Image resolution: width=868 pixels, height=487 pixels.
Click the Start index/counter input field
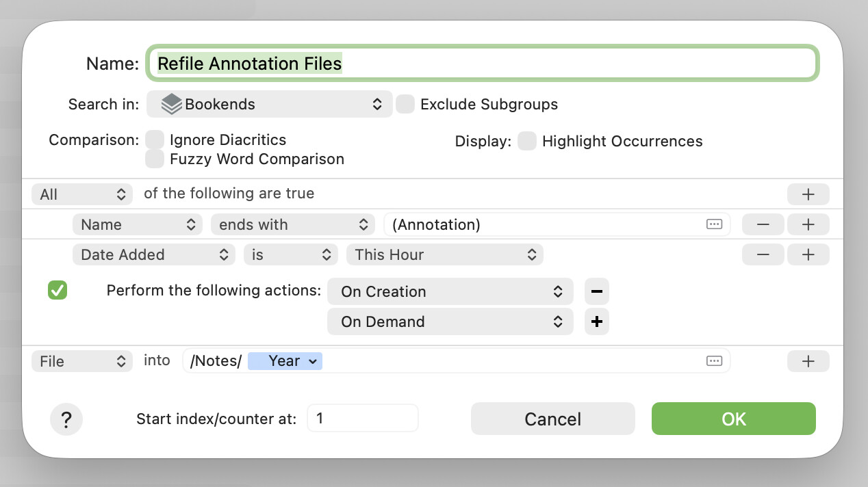click(362, 418)
